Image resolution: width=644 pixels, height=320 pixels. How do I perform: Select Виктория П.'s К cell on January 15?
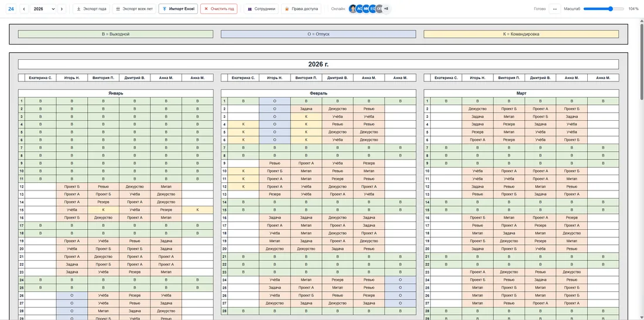[104, 210]
